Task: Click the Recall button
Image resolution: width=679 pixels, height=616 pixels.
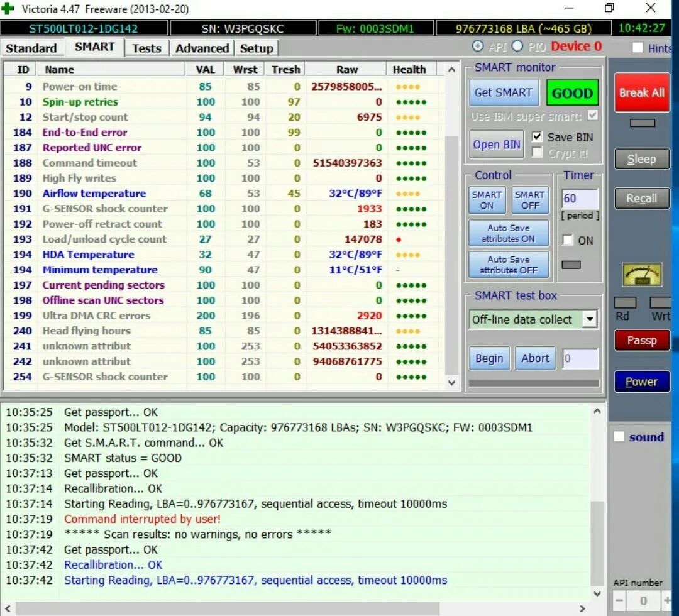Action: 642,198
